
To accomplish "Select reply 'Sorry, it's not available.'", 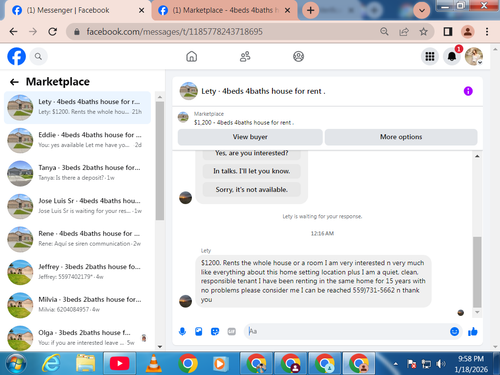I will [252, 190].
